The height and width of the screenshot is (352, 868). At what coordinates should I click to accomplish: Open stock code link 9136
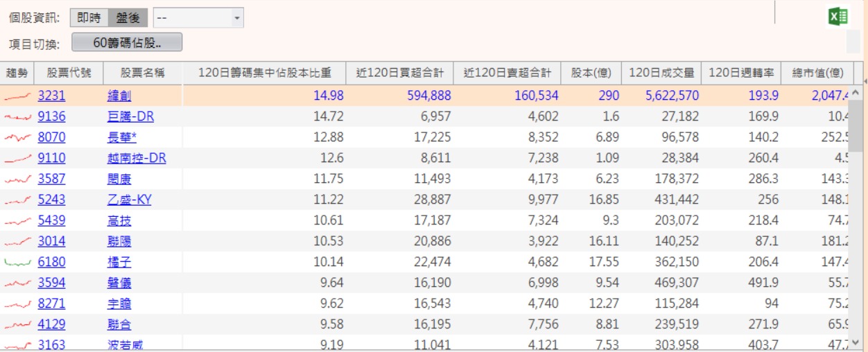point(51,116)
